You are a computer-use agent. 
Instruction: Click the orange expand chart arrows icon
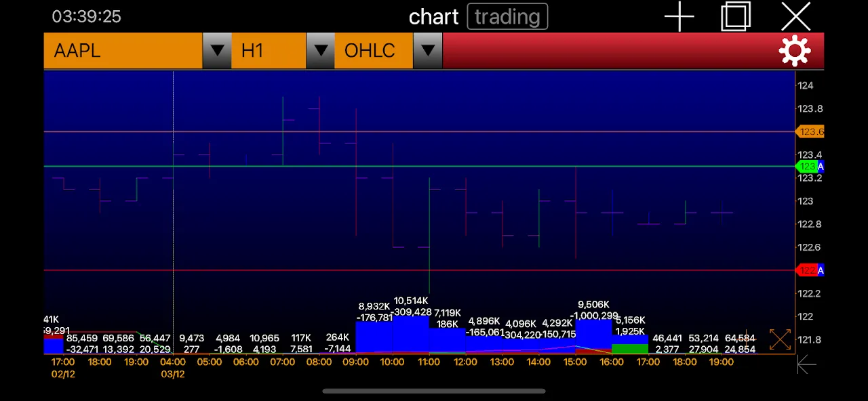tap(780, 339)
